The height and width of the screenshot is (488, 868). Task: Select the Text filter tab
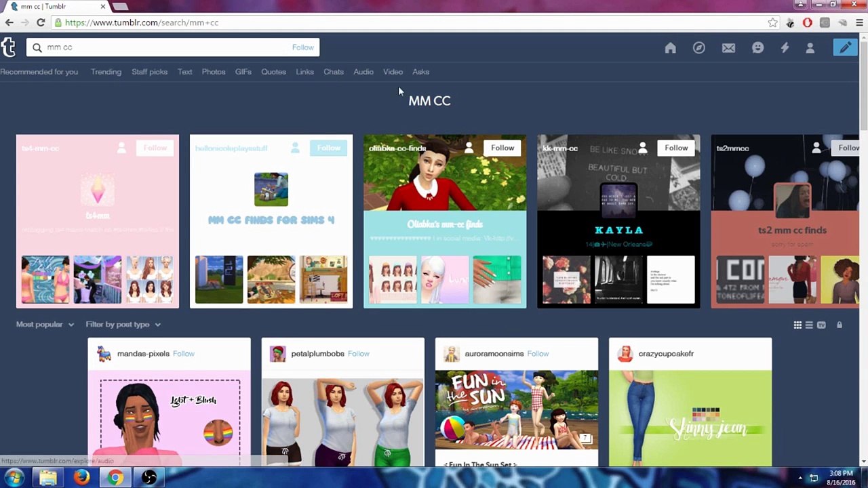click(184, 72)
